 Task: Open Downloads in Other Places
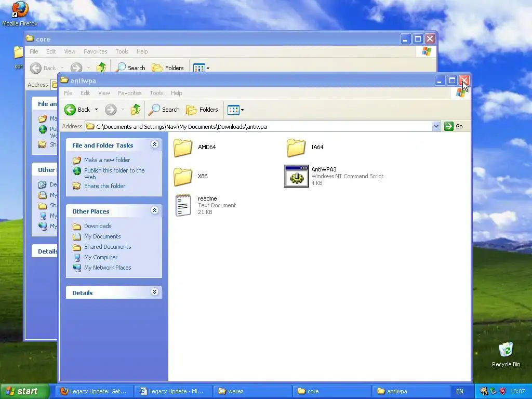[97, 226]
